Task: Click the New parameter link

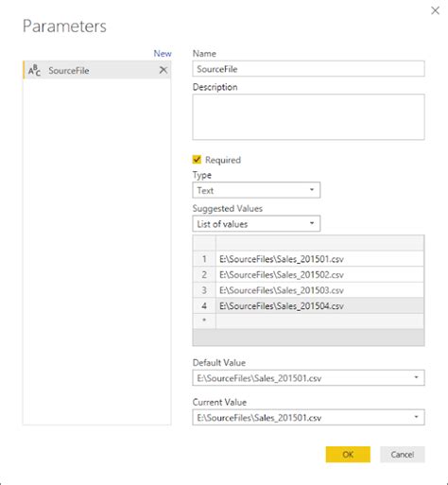Action: 163,54
